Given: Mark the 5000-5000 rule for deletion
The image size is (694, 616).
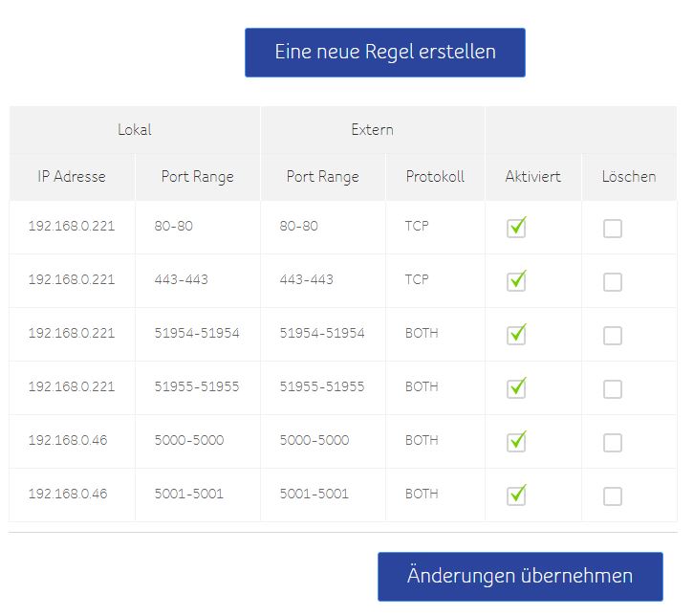Looking at the screenshot, I should click(x=613, y=443).
